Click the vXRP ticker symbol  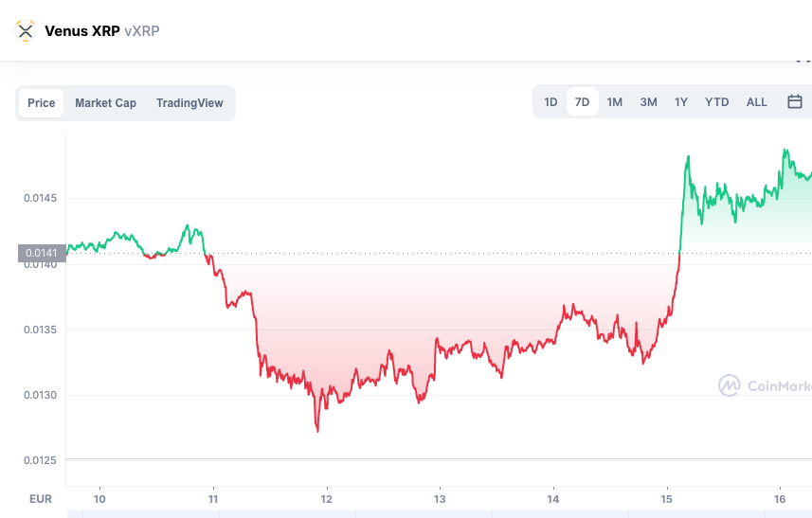142,31
